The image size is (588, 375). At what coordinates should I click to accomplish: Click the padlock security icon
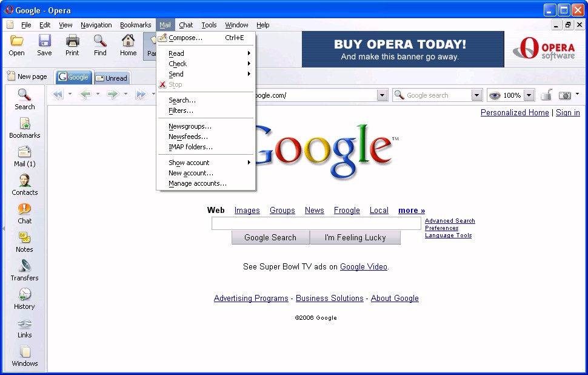pyautogui.click(x=546, y=95)
